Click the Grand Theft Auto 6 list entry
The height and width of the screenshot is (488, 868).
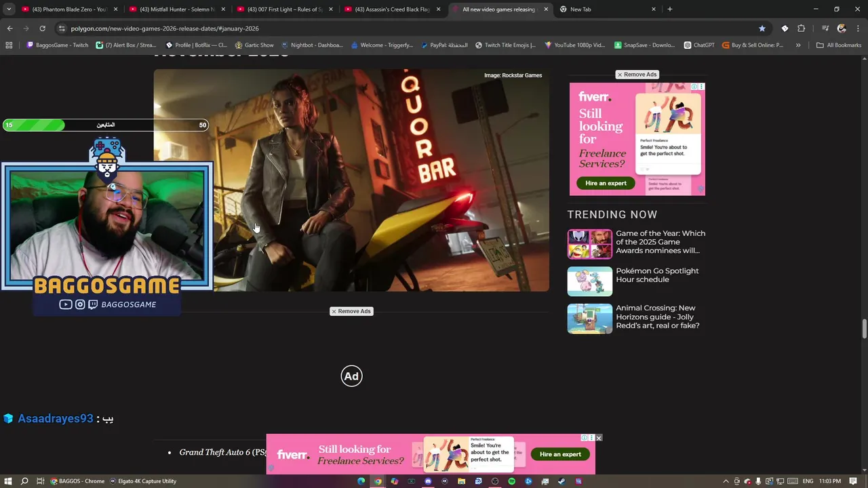tap(222, 452)
